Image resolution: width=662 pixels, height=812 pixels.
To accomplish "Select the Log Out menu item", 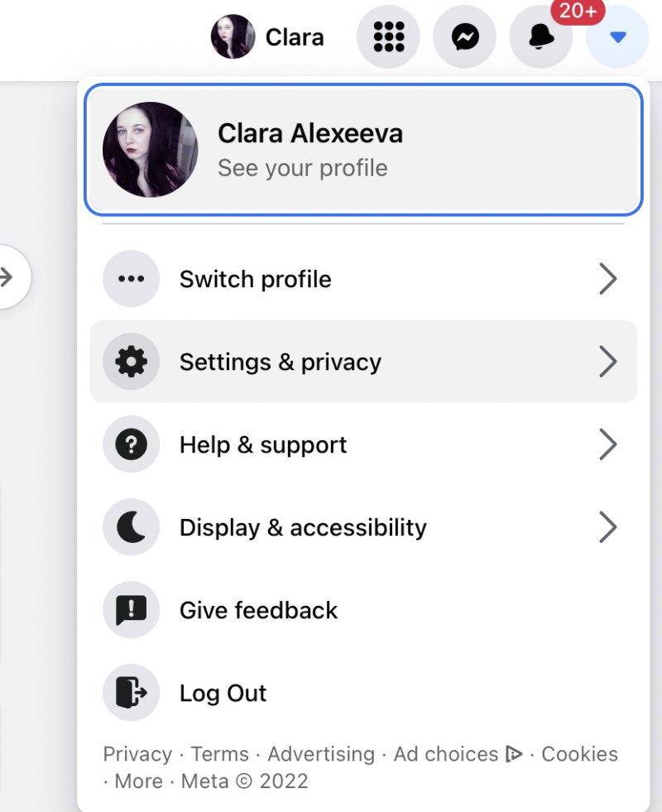I will coord(363,693).
